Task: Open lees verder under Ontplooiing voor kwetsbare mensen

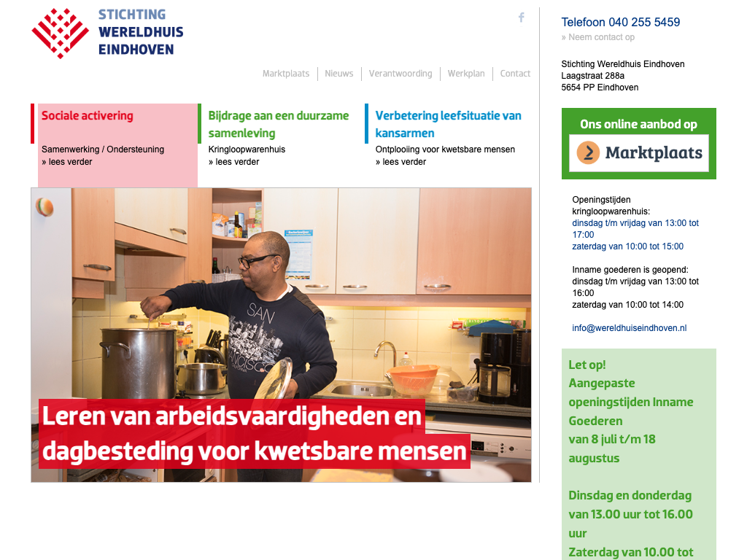Action: tap(400, 162)
